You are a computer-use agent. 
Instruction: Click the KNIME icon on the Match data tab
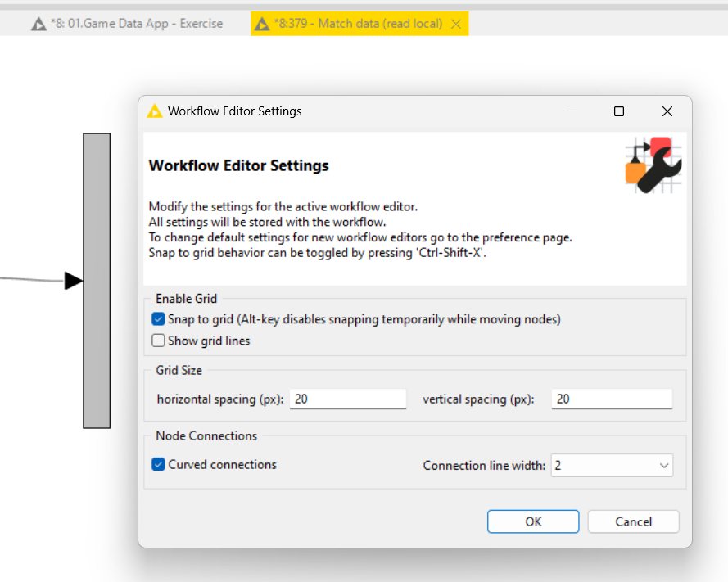coord(262,24)
